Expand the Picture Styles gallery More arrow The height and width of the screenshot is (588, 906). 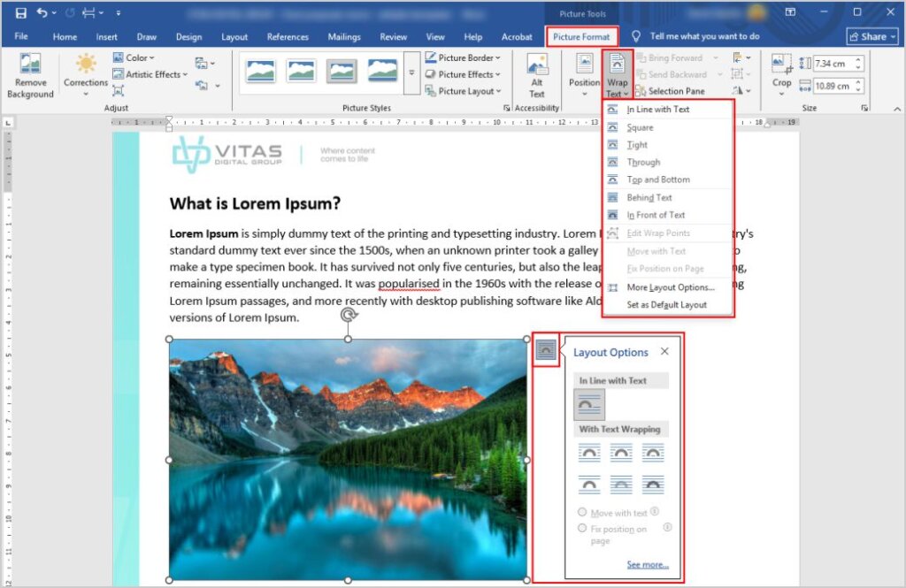[411, 73]
